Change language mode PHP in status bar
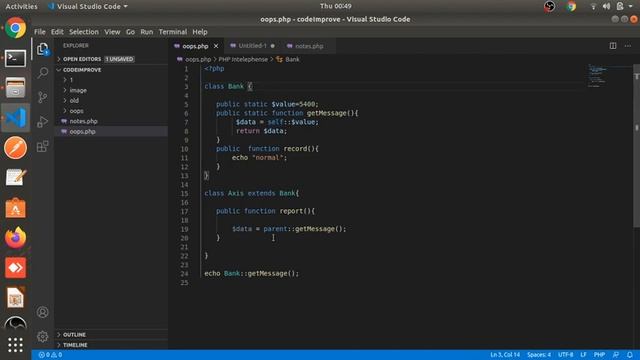Image resolution: width=640 pixels, height=360 pixels. [x=599, y=355]
